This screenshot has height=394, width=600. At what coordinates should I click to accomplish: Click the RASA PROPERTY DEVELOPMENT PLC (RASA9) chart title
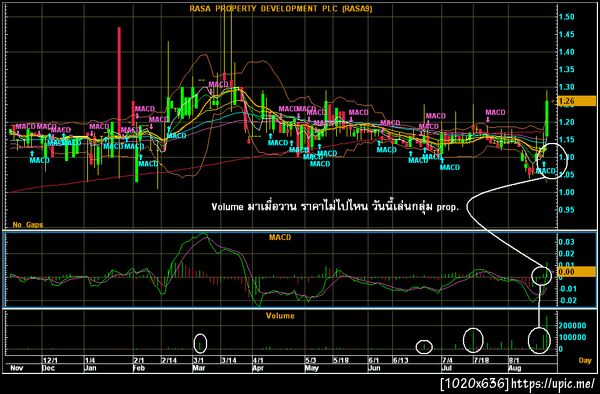pyautogui.click(x=280, y=8)
